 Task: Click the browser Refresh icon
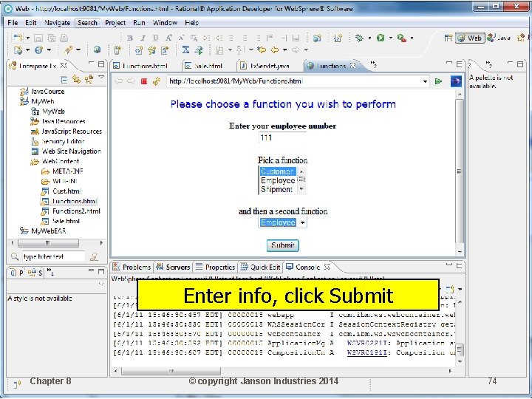157,81
